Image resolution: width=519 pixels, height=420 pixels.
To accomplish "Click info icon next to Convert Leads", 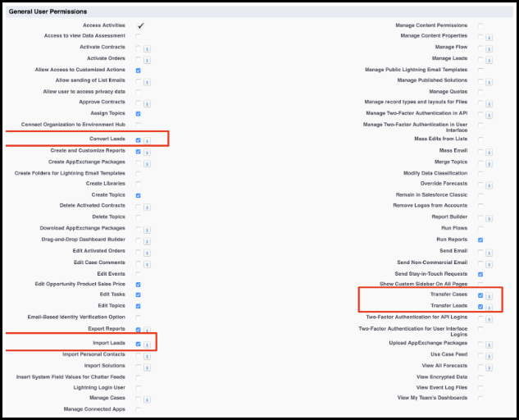I will [147, 141].
